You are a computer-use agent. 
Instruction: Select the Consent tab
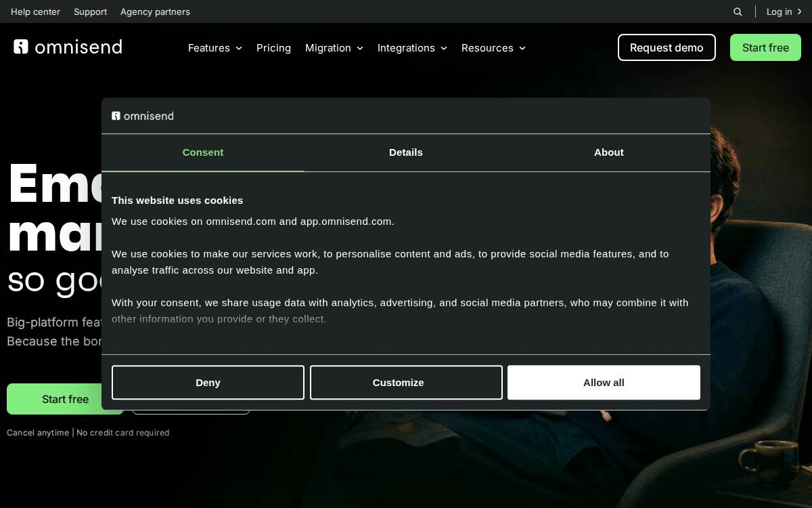203,152
